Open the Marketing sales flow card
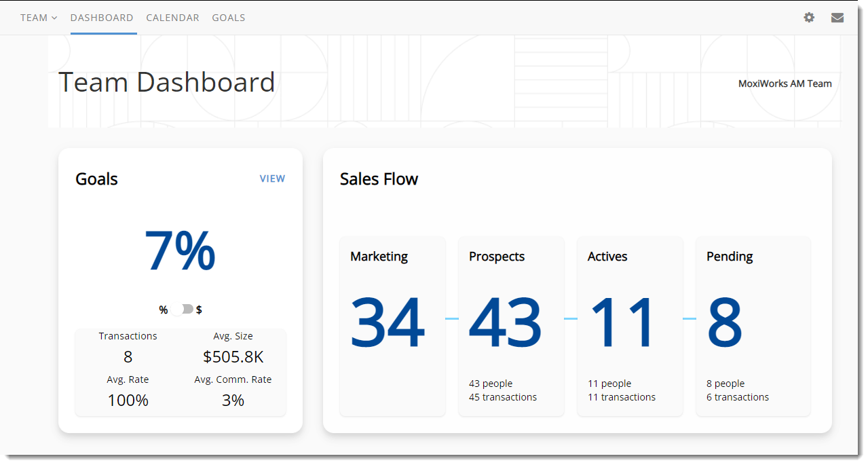 (x=392, y=326)
